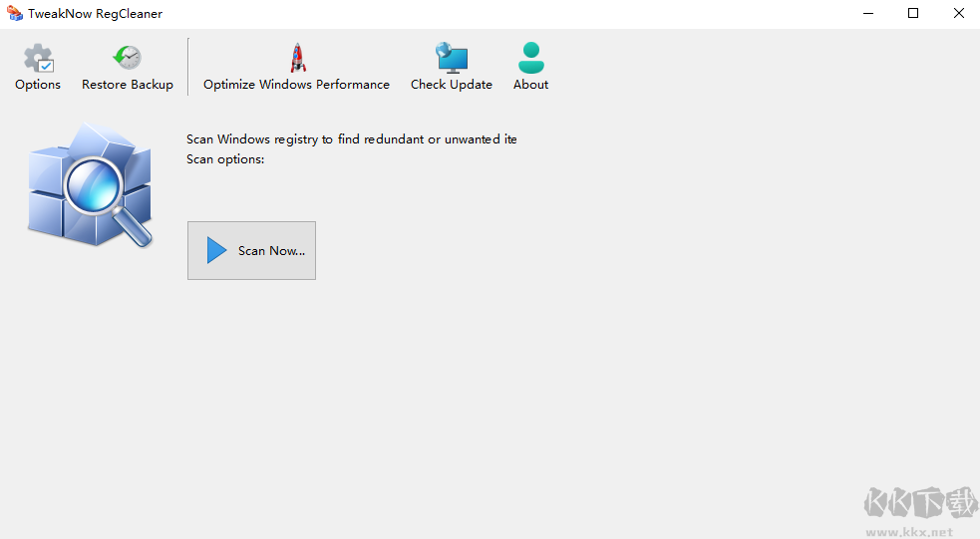Image resolution: width=980 pixels, height=539 pixels.
Task: Minimize the TweakNow RegCleaner window
Action: coord(867,14)
